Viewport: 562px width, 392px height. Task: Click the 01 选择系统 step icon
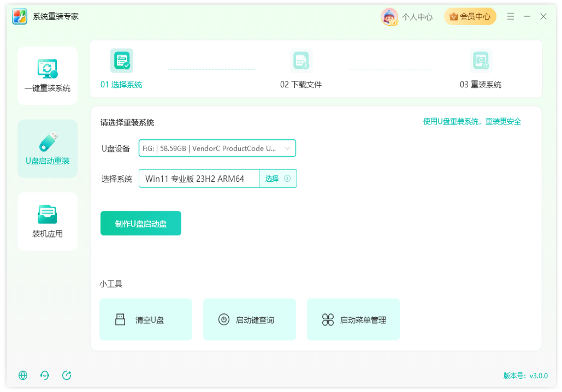122,61
